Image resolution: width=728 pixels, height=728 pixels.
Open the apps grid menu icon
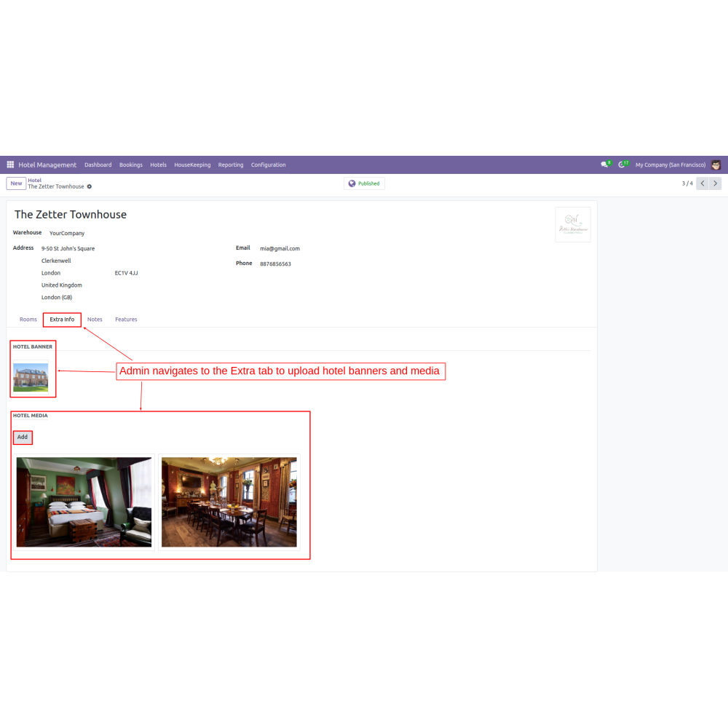click(x=10, y=165)
